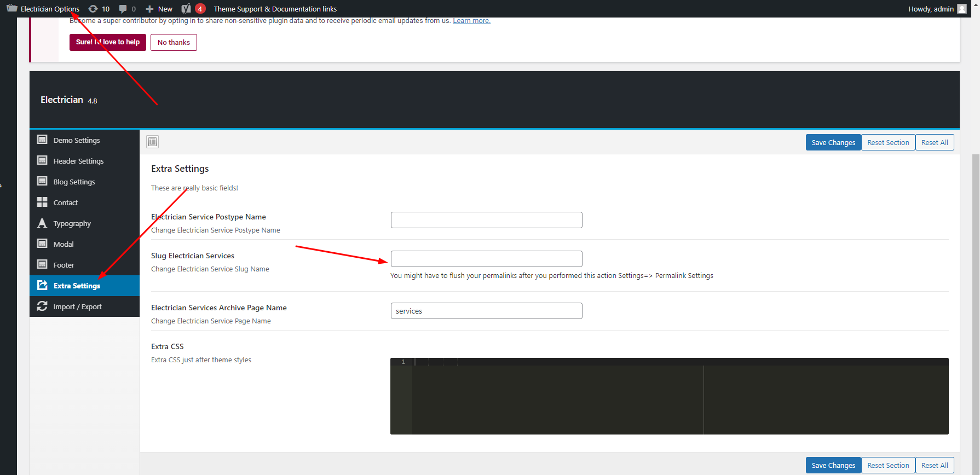
Task: Click the Electrician theme title
Action: click(x=62, y=100)
